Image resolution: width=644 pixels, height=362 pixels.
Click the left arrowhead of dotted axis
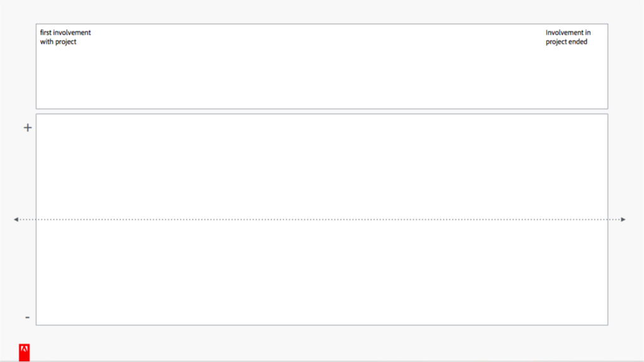[x=16, y=219]
